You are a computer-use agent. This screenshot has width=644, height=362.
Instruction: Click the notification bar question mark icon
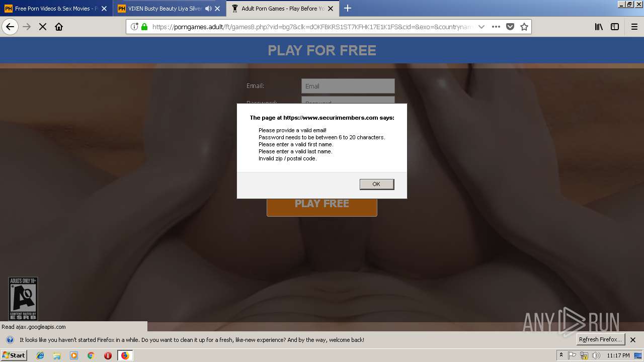click(x=10, y=340)
